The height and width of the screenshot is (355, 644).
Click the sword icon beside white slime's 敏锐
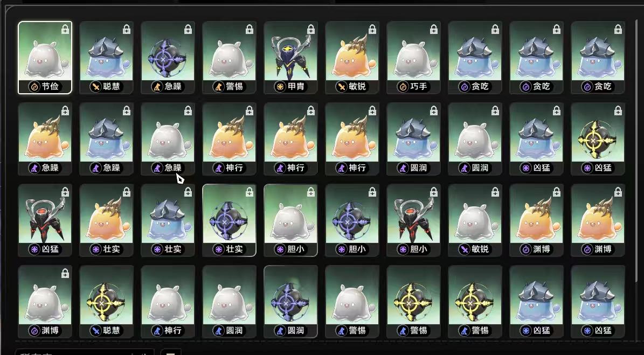[464, 249]
